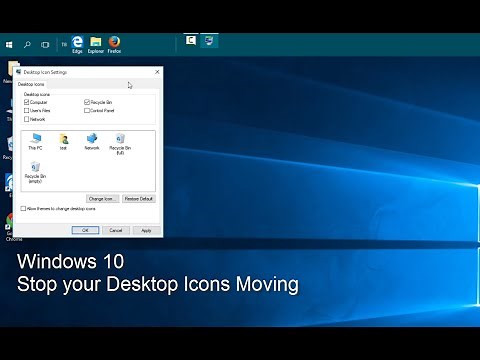Switch to the highlighted running taskbar app
The height and width of the screenshot is (360, 480).
tap(209, 41)
